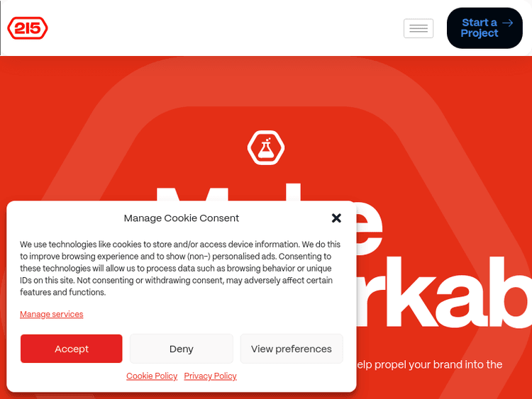Click the Manage Cookie Consent title
The image size is (532, 399).
coord(181,218)
